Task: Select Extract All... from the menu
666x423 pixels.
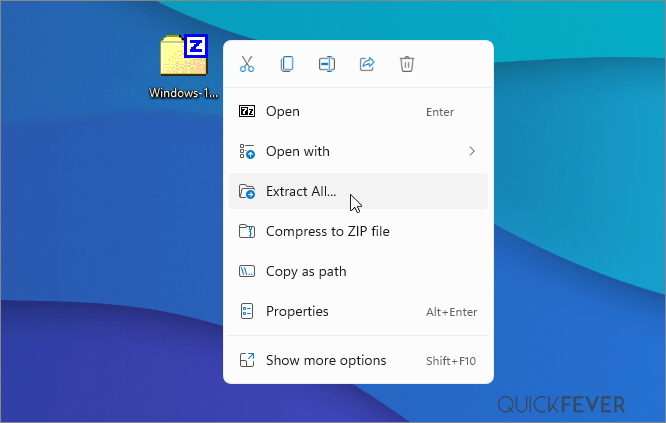Action: coord(358,191)
